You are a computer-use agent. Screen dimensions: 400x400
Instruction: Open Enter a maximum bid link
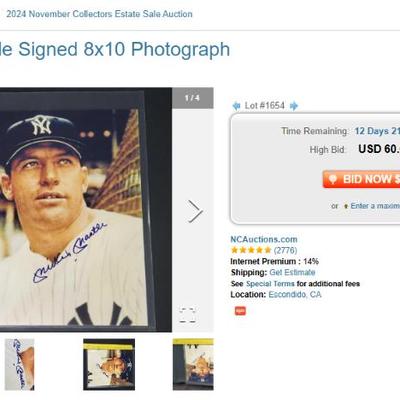pos(375,206)
